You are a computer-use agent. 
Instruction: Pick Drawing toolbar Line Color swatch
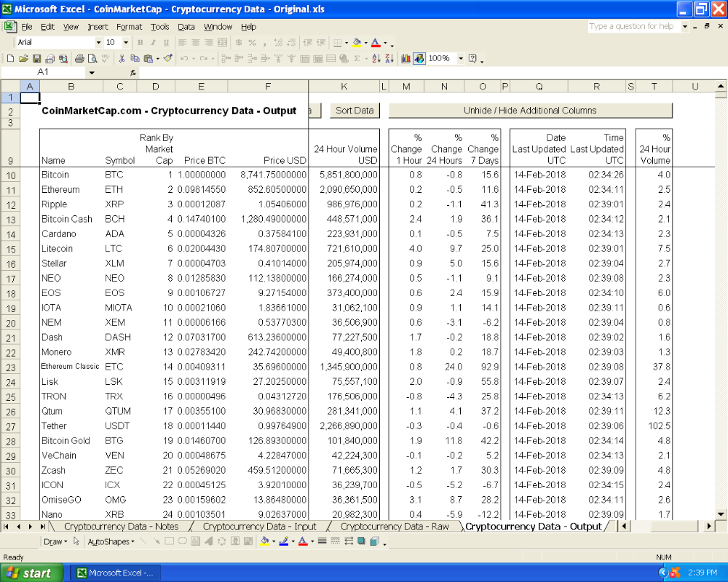(x=284, y=541)
